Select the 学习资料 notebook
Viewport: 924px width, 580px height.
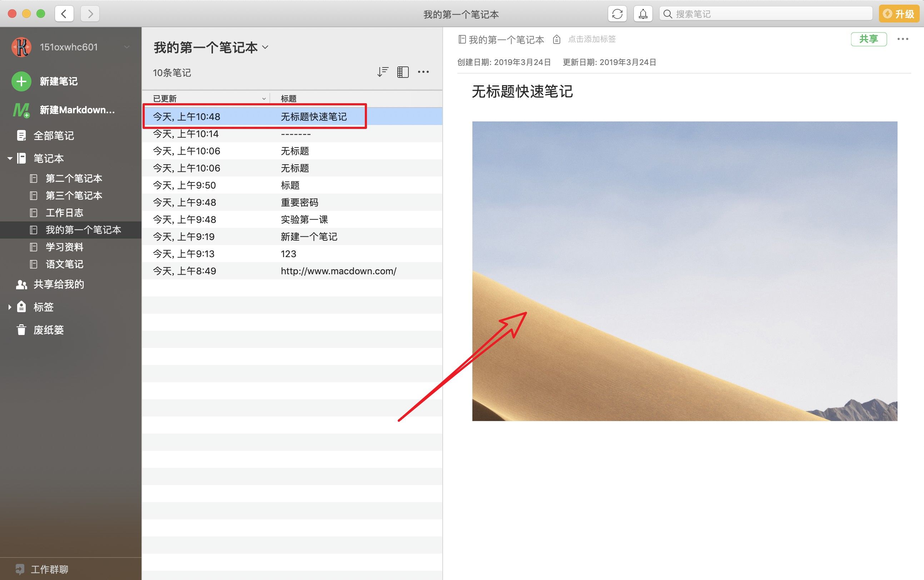click(x=71, y=247)
